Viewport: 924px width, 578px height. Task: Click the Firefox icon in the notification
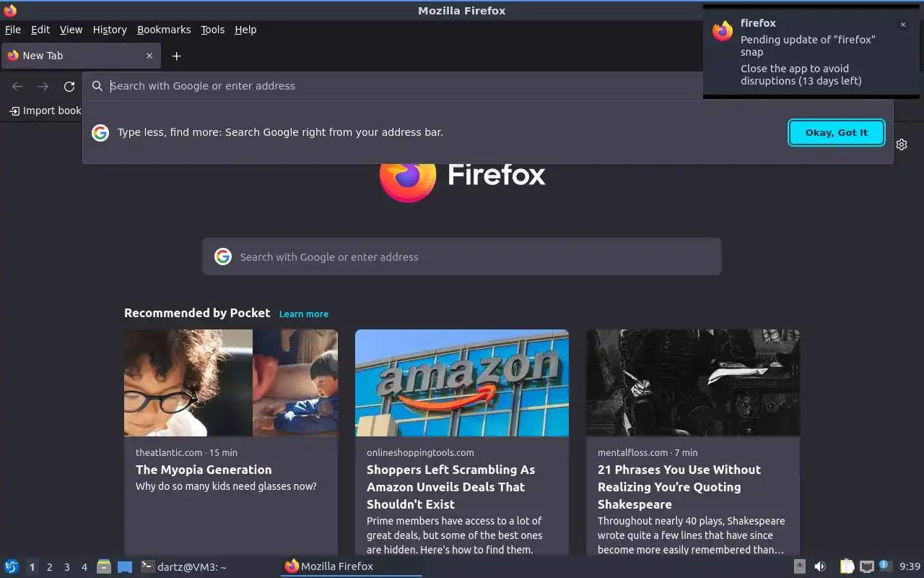723,31
